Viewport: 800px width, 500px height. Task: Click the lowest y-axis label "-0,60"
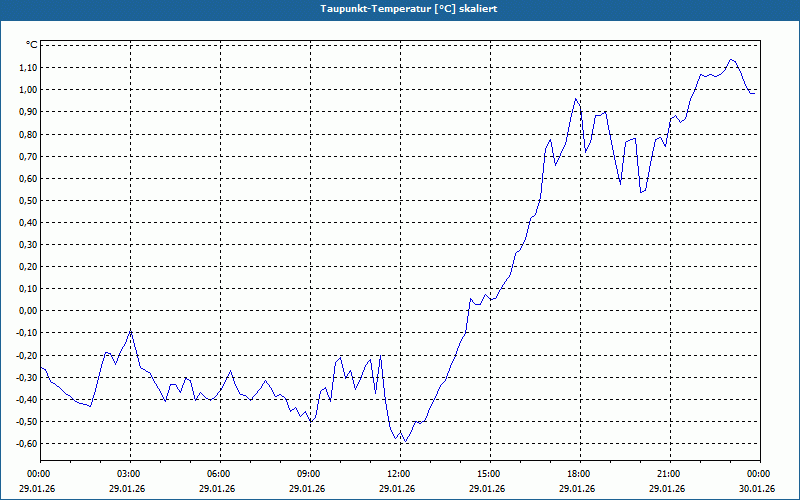pos(28,443)
